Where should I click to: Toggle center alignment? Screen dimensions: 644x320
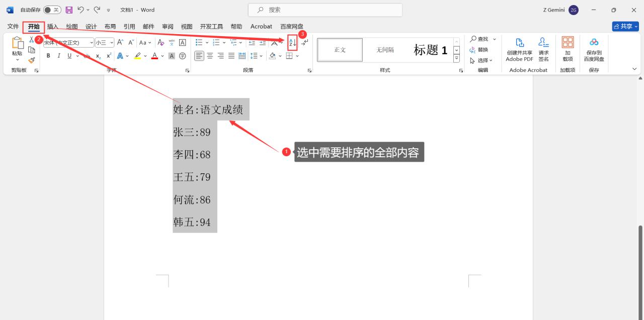[x=210, y=56]
